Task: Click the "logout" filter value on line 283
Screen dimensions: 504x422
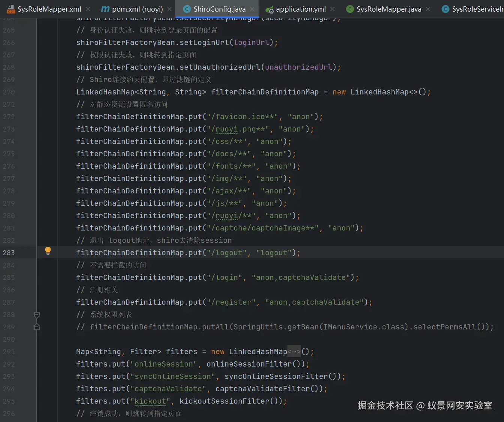Action: tap(274, 253)
